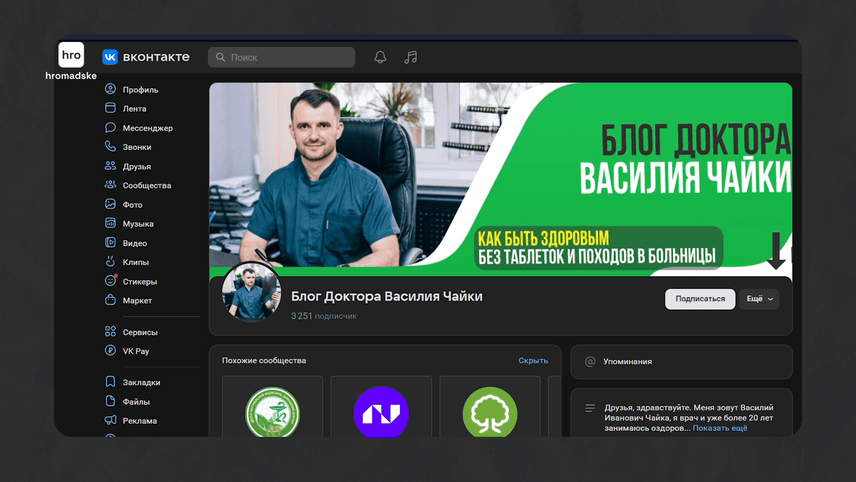Click the VK logo icon
This screenshot has width=856, height=482.
coord(110,57)
